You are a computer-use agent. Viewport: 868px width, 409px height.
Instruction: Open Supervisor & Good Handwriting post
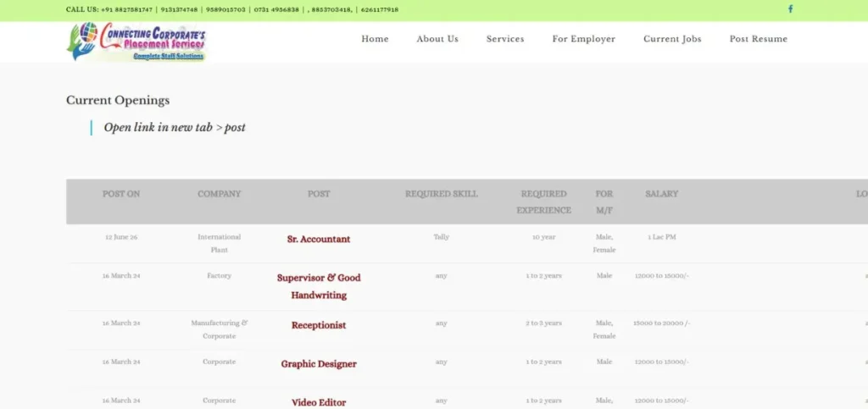point(319,286)
